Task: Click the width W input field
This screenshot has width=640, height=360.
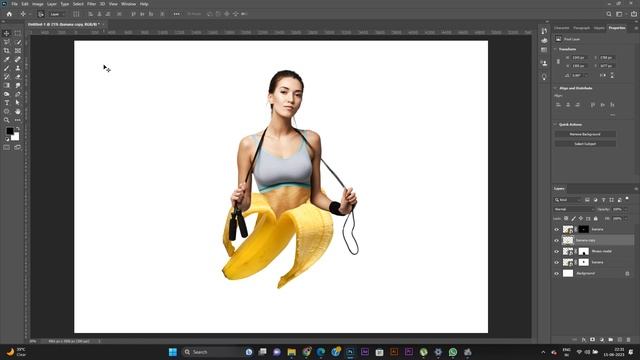Action: tap(579, 58)
